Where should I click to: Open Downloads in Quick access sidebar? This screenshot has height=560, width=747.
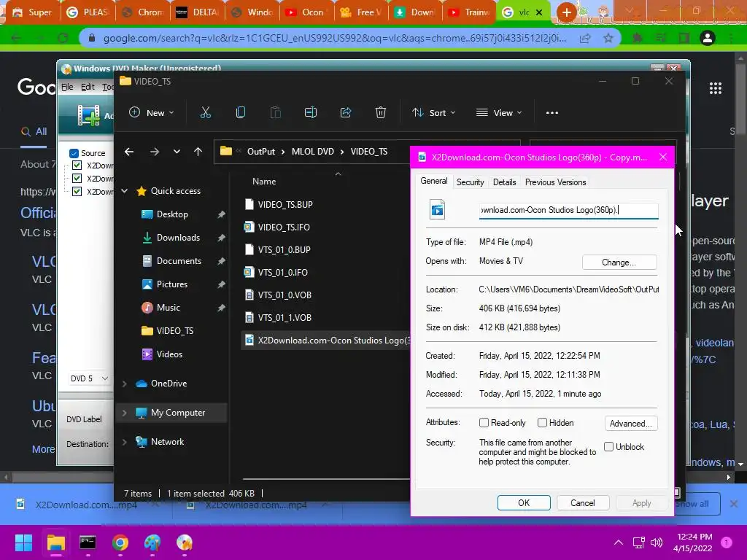pyautogui.click(x=178, y=238)
